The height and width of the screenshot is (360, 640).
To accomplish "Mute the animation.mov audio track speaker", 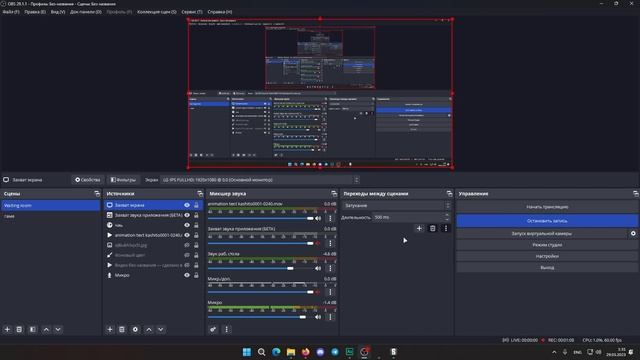I will (x=318, y=219).
